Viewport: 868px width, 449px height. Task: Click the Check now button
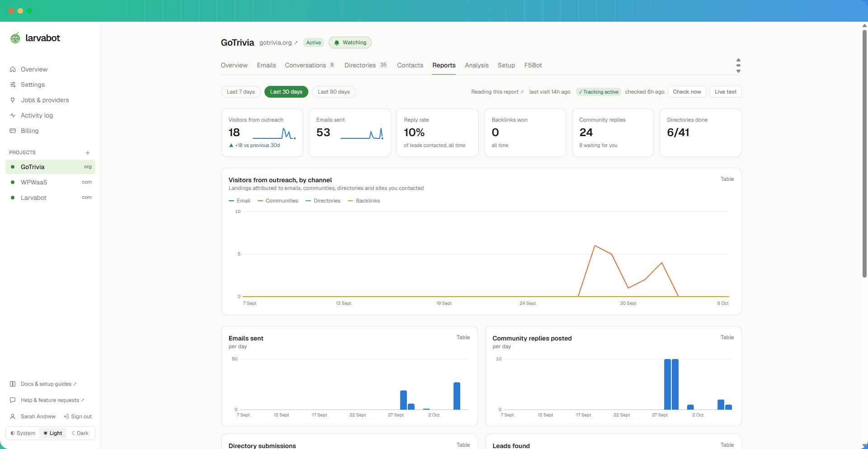tap(687, 92)
